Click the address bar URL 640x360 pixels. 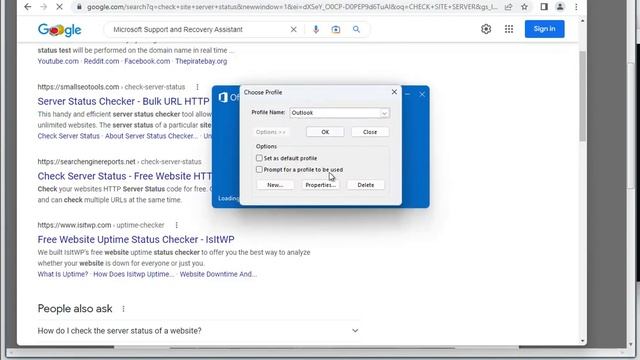click(292, 7)
